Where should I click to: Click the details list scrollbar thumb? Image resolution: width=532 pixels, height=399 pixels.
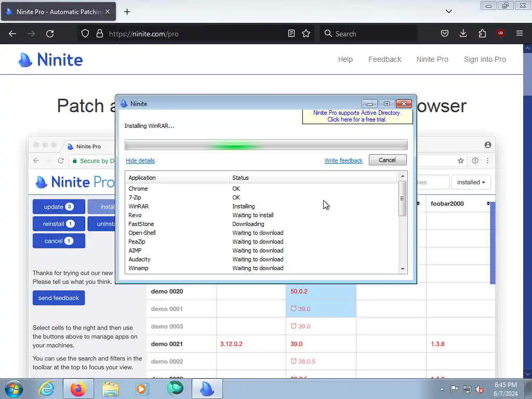pos(403,198)
